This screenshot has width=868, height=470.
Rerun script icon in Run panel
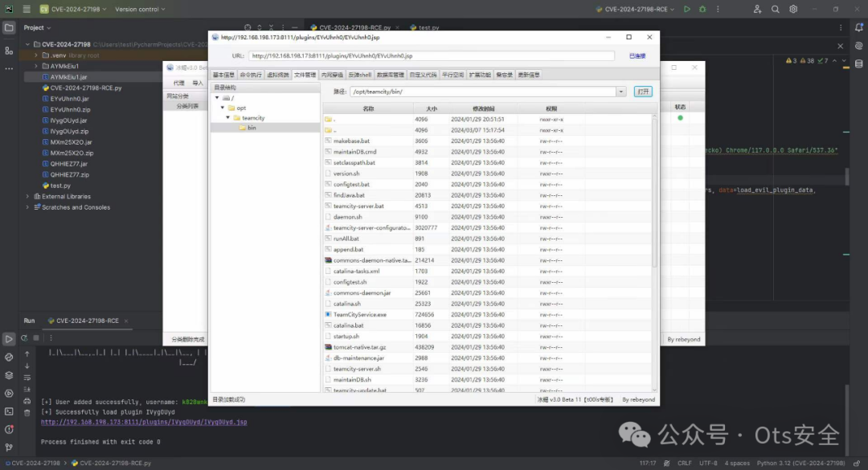(24, 337)
